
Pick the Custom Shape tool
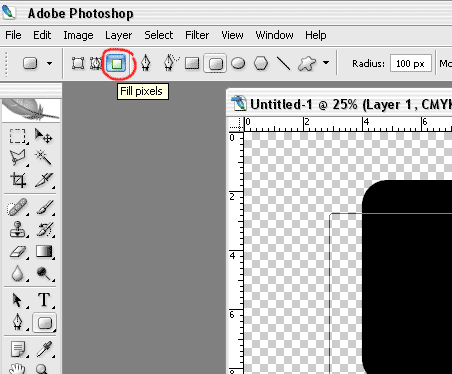point(307,63)
